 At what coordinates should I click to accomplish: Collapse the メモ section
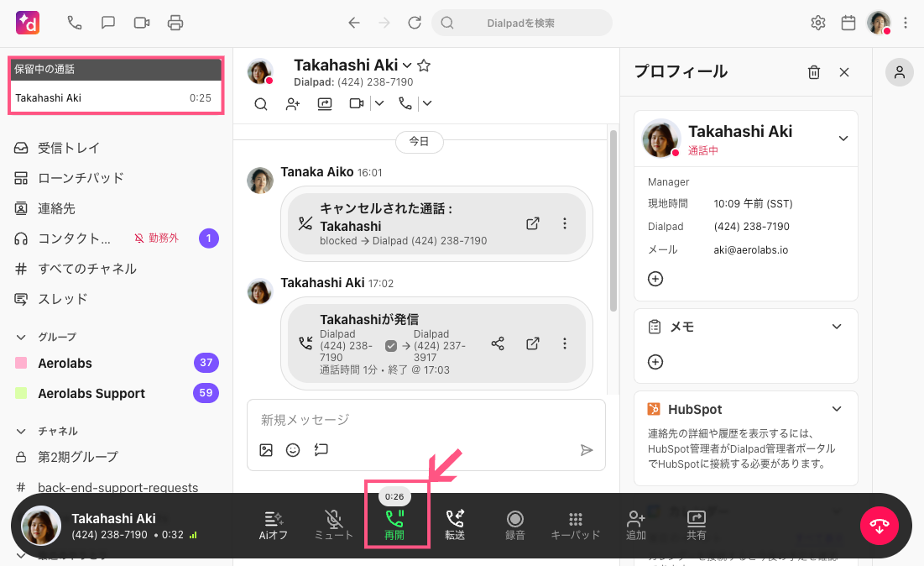tap(836, 327)
